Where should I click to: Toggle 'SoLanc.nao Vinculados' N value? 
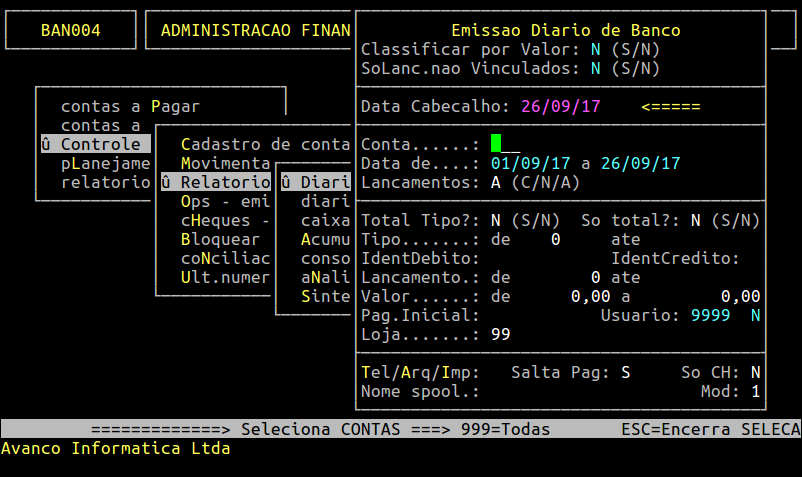pyautogui.click(x=596, y=68)
